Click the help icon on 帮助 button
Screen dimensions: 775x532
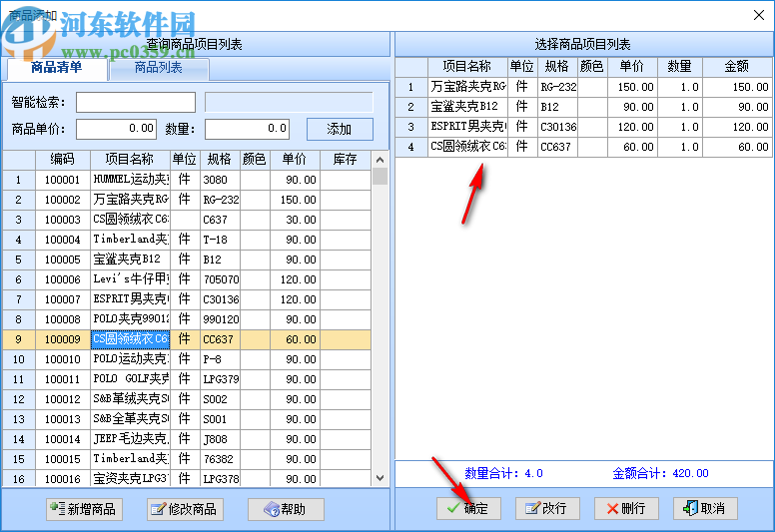[x=272, y=509]
